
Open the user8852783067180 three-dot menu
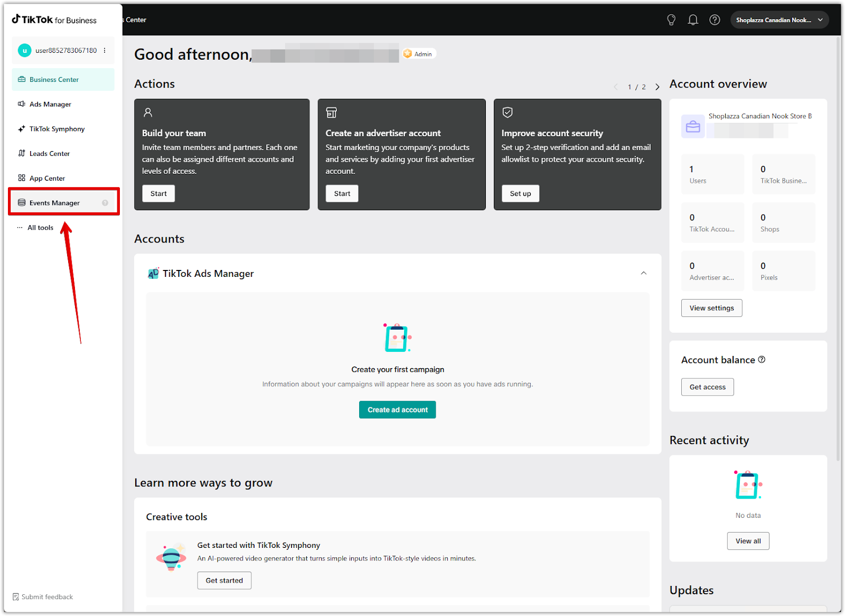click(x=105, y=51)
